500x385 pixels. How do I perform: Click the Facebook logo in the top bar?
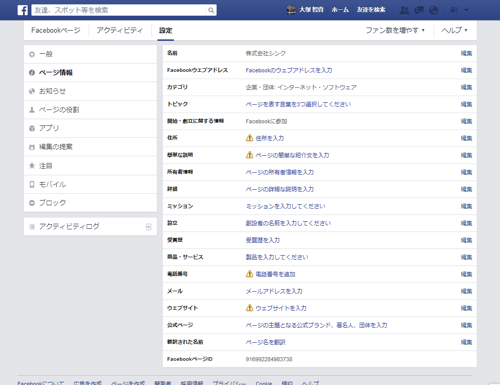(x=23, y=10)
